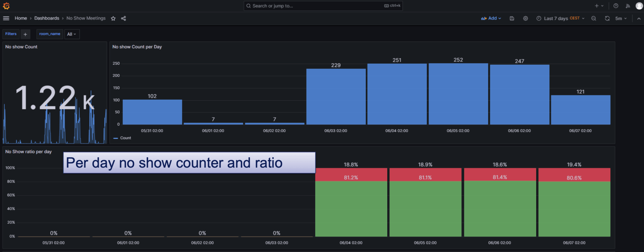This screenshot has width=644, height=252.
Task: Click the share dashboard icon
Action: click(x=124, y=18)
